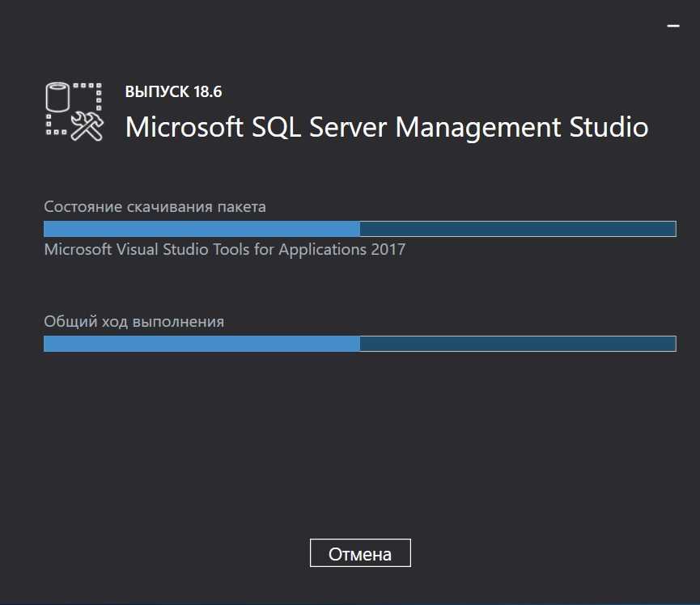The height and width of the screenshot is (605, 700).
Task: Click the Отмена button
Action: 360,554
